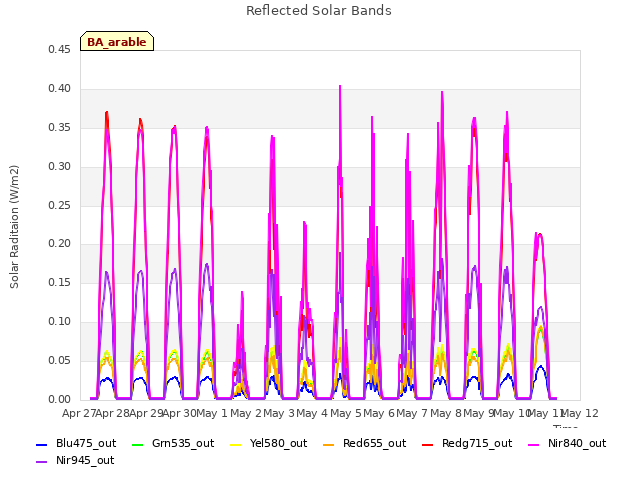This screenshot has width=640, height=480.
Task: Click the Nir945_out legend label
Action: [85, 460]
